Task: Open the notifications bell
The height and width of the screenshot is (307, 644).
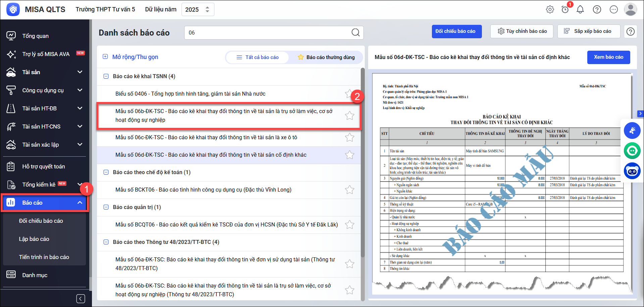Action: click(x=580, y=9)
